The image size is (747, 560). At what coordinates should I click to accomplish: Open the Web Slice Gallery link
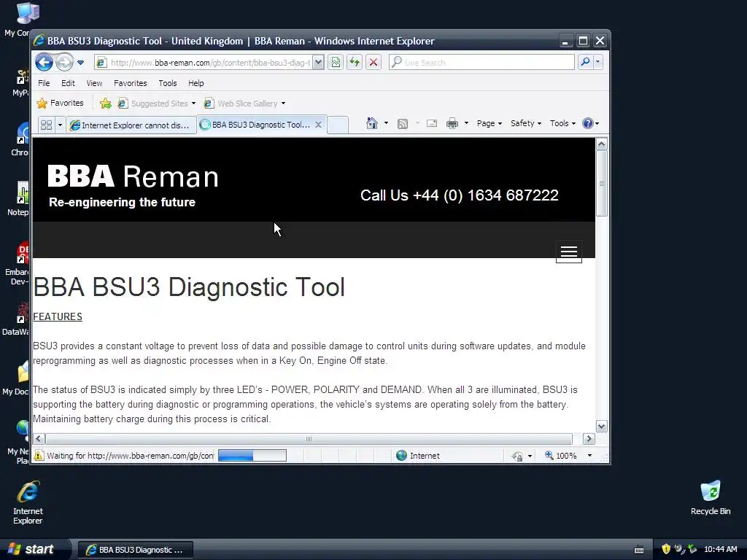[244, 104]
